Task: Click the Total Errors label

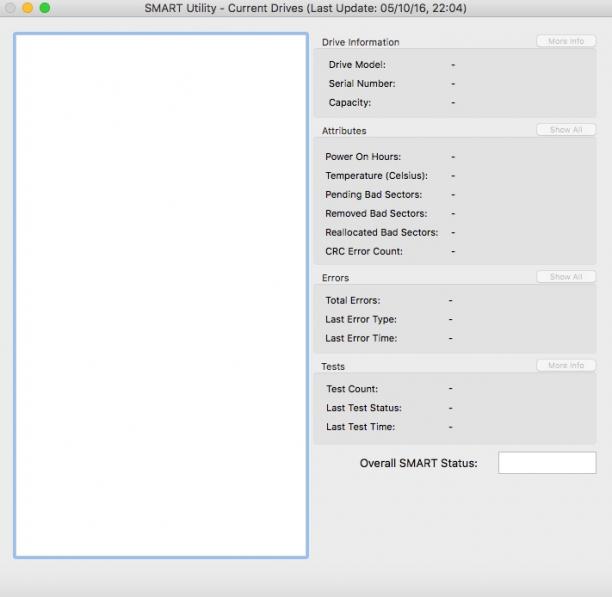Action: (x=353, y=300)
